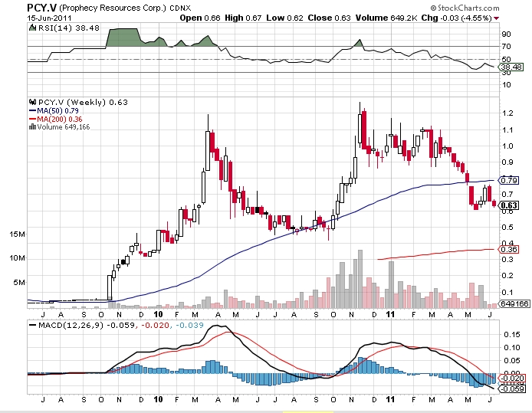
Task: Click the Open 0.66 value
Action: click(x=200, y=18)
